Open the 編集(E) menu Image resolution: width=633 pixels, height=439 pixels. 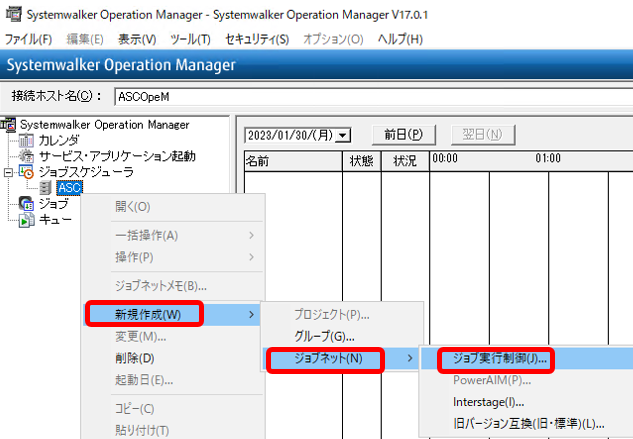(85, 39)
